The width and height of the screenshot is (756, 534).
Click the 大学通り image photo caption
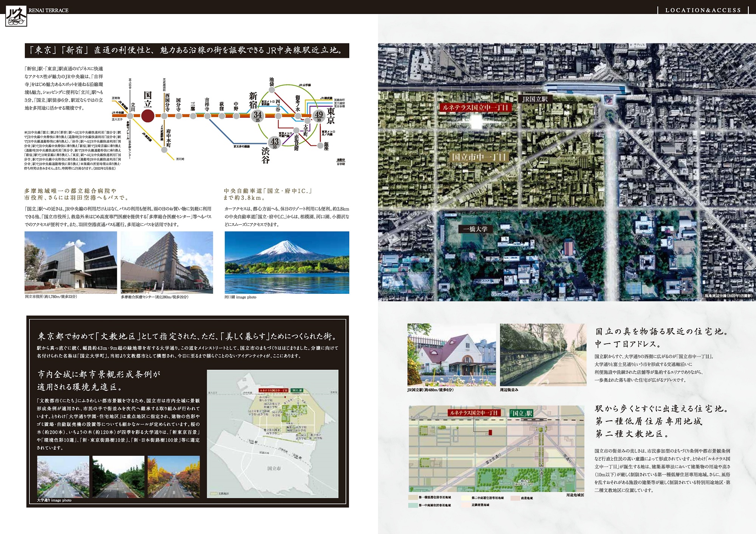pyautogui.click(x=54, y=500)
